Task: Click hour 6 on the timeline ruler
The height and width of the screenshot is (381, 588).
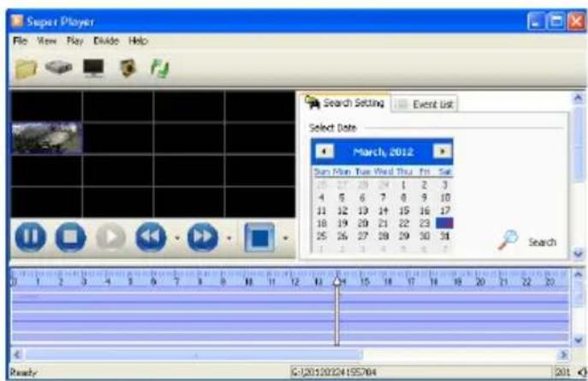Action: [153, 282]
